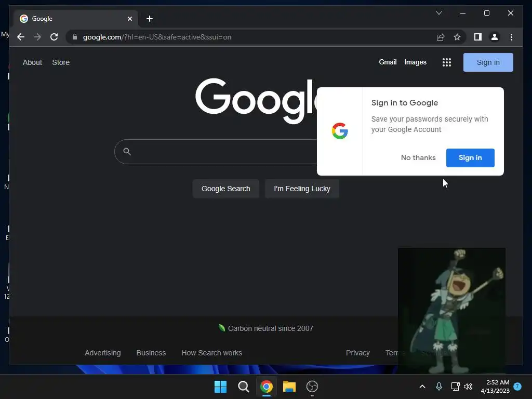
Task: Open How Search works link
Action: [x=212, y=353]
